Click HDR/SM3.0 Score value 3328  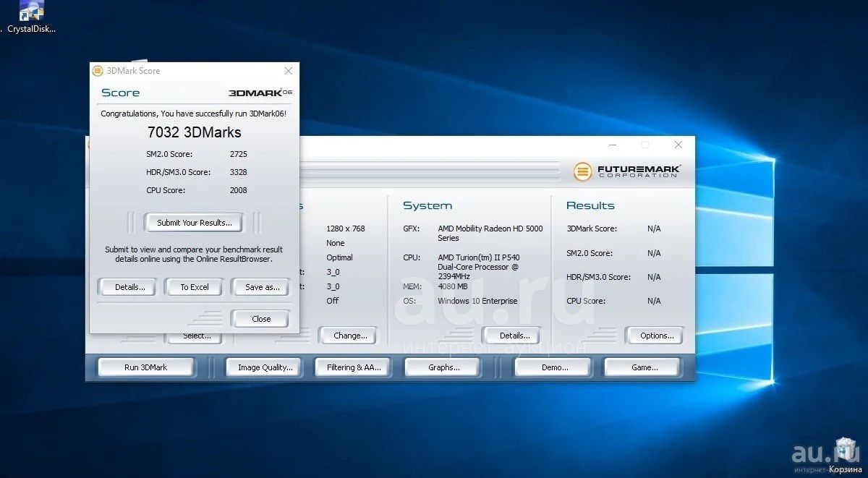tap(238, 172)
